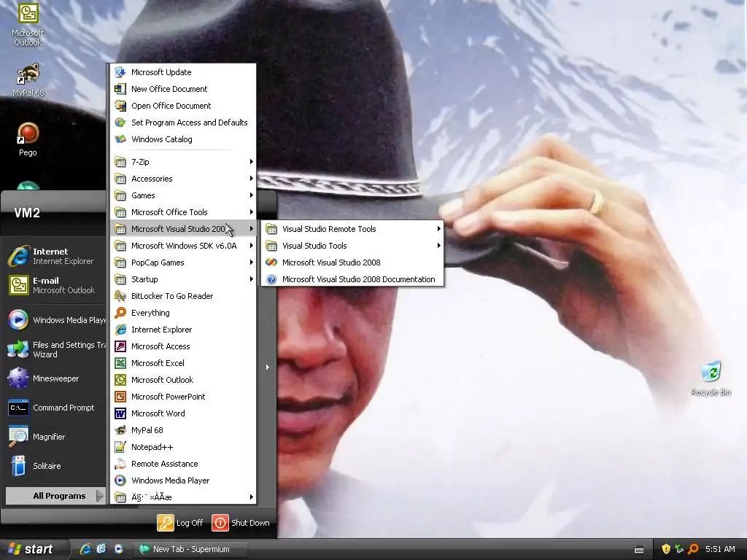Image resolution: width=747 pixels, height=560 pixels.
Task: Click the Windows Catalog icon
Action: click(x=120, y=139)
